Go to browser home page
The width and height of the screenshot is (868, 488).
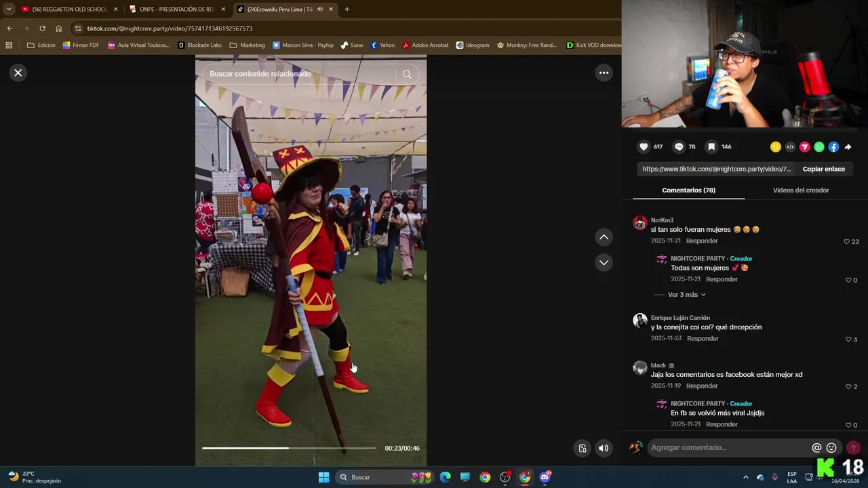click(58, 28)
